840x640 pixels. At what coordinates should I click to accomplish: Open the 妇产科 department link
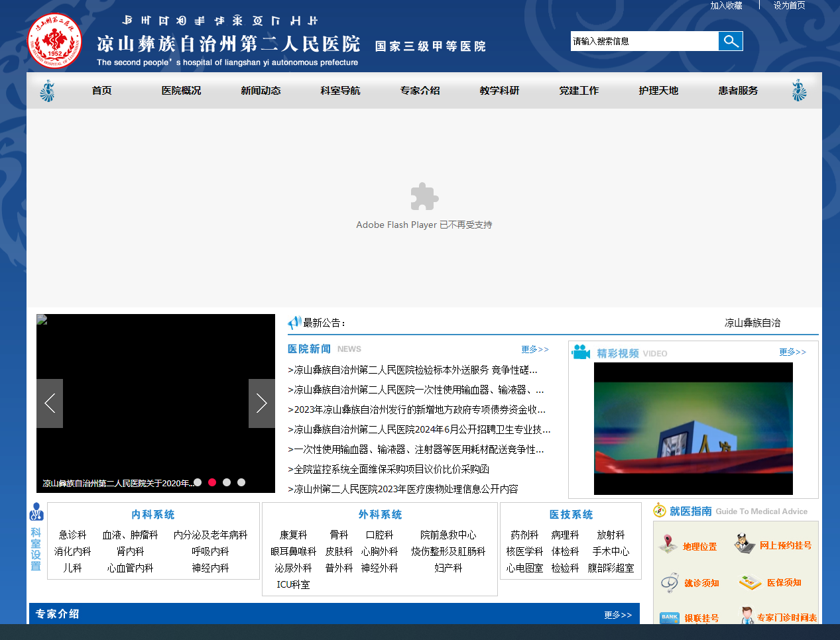coord(448,568)
